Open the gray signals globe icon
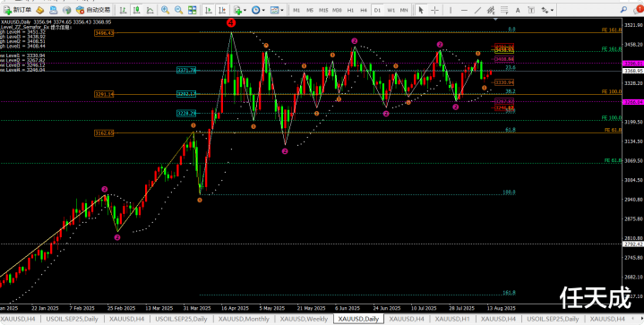 pos(66,10)
